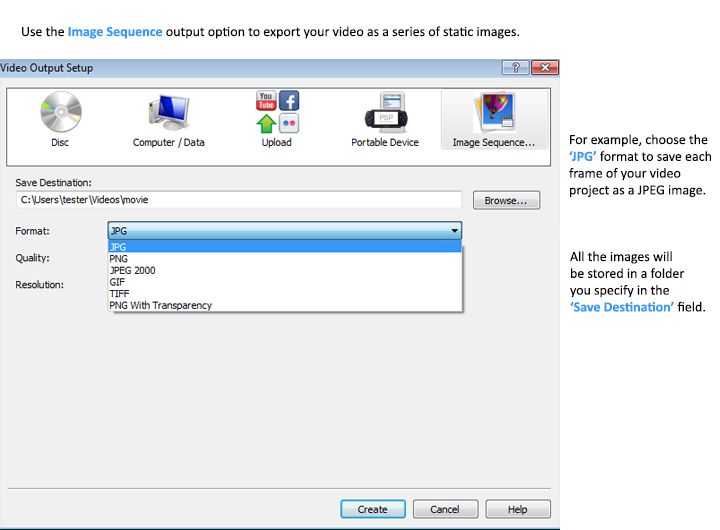Pick the Image Sequence output icon
The image size is (720, 530).
click(494, 119)
